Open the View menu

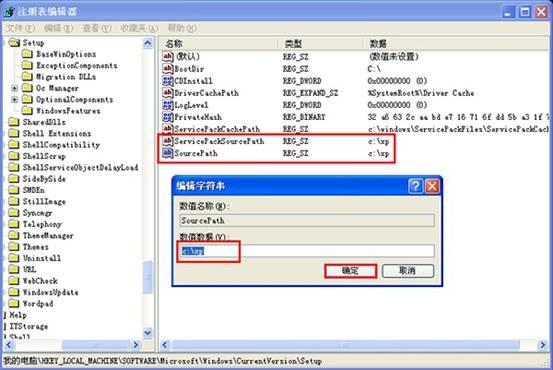(97, 28)
